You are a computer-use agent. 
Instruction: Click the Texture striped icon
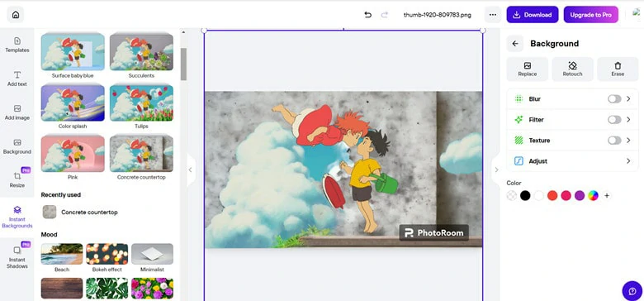click(519, 141)
